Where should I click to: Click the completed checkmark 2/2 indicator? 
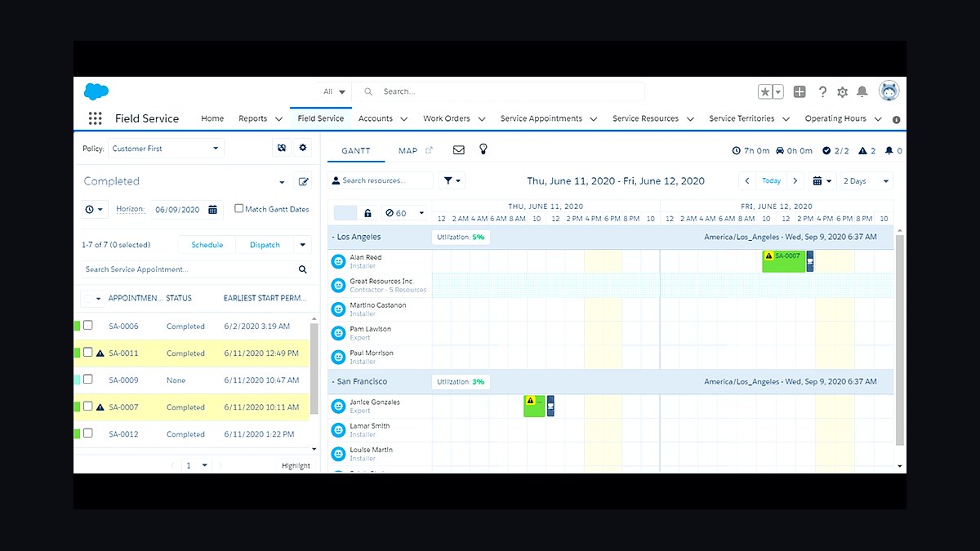pos(835,150)
